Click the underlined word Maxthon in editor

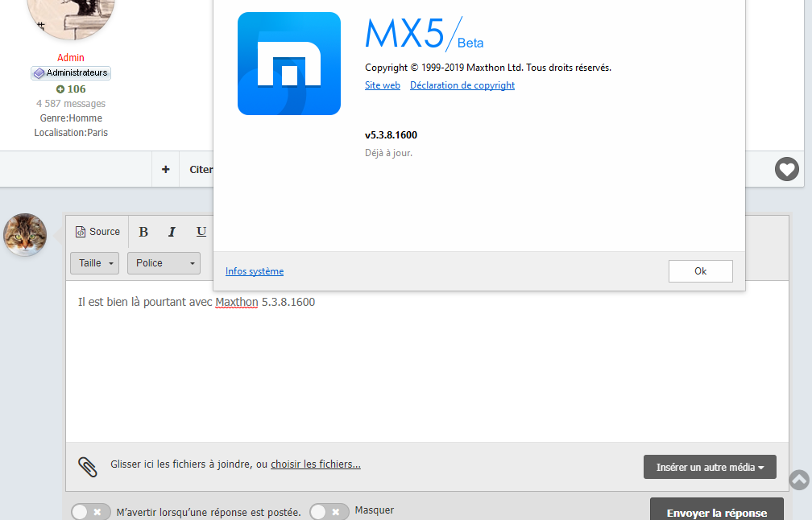[237, 302]
